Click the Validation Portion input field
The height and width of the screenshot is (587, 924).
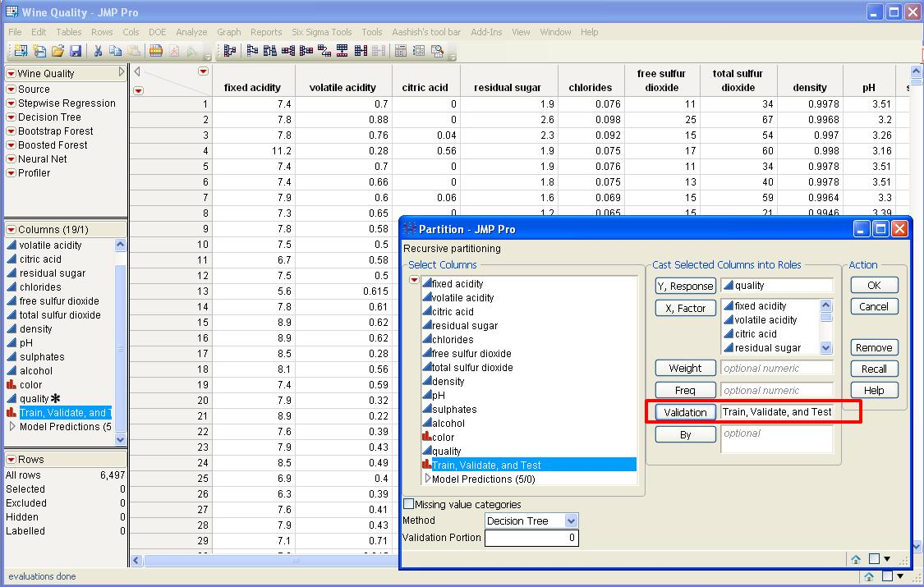click(531, 538)
